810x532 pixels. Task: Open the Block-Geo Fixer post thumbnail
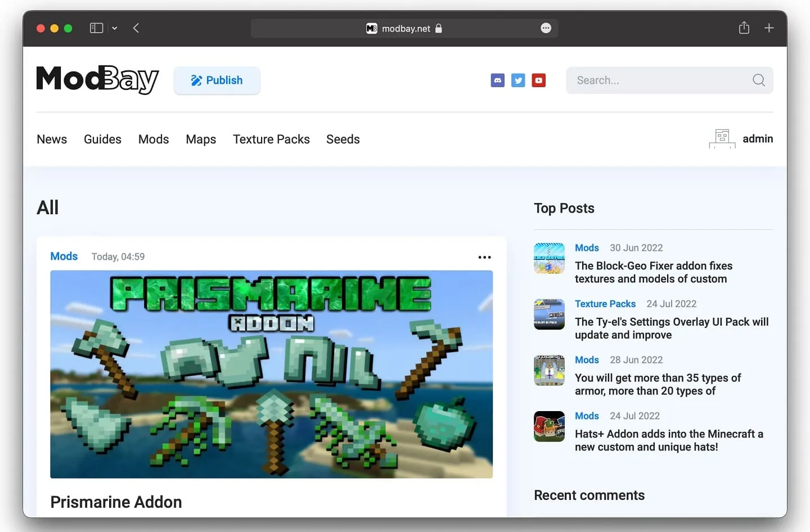549,258
